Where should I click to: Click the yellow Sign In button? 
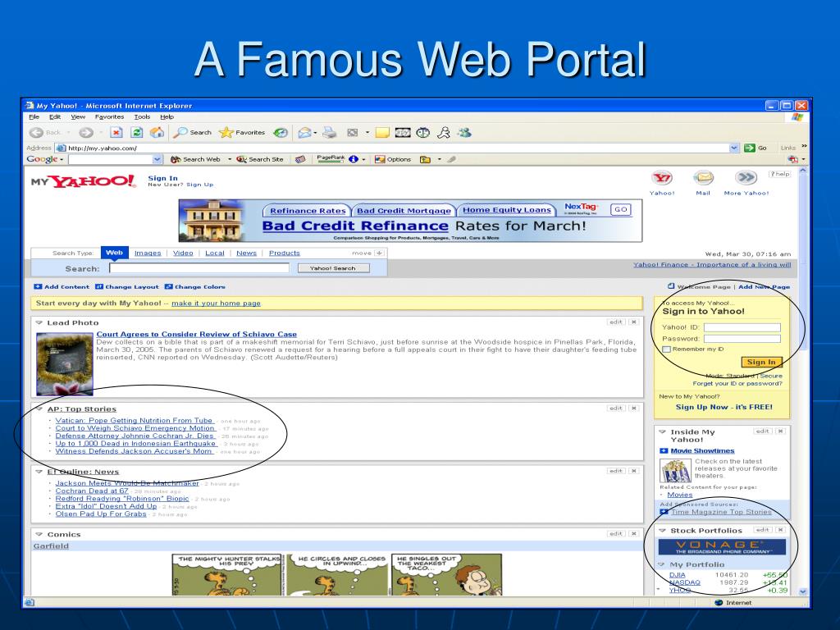761,362
